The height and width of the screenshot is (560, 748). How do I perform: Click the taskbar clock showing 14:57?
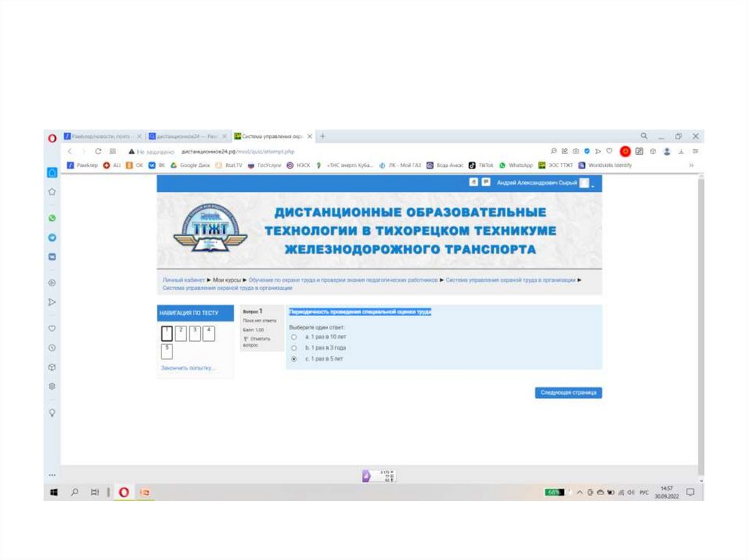tap(666, 492)
